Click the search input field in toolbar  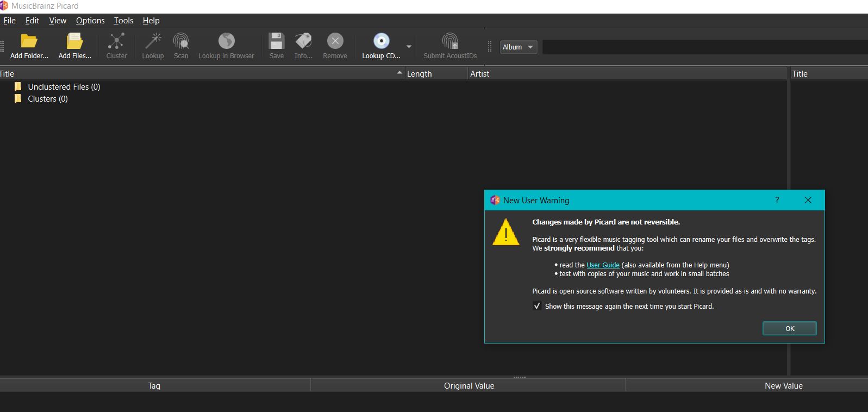(705, 47)
